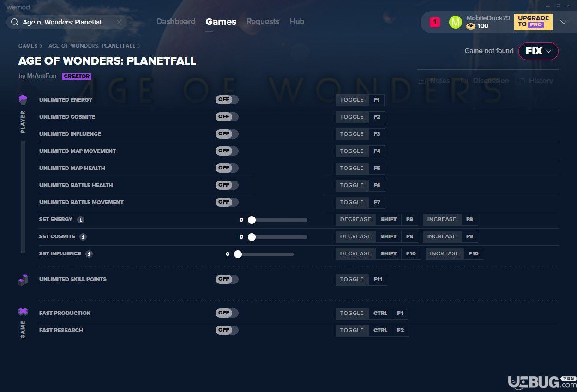Toggle Unlimited Cosmite cheat

[227, 117]
